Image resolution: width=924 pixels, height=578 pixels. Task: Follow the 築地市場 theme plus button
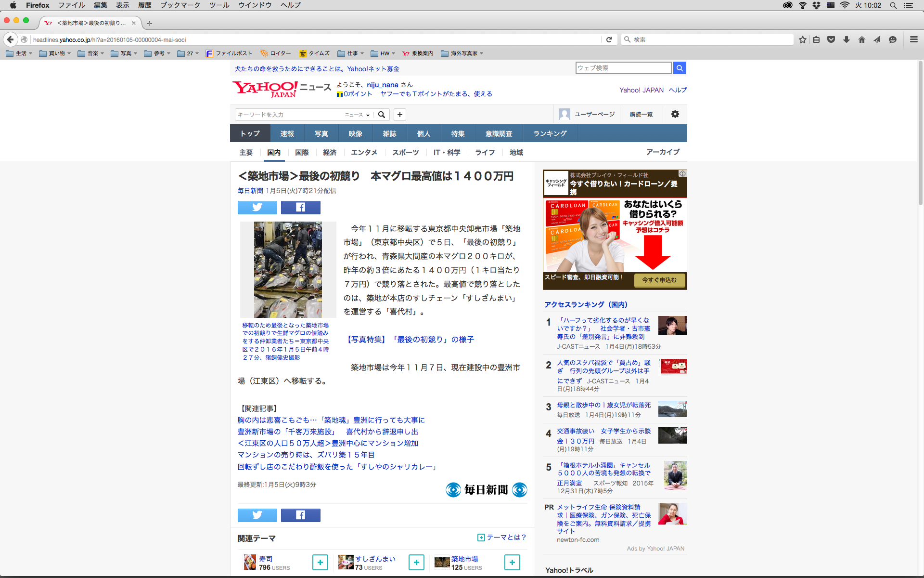[512, 562]
